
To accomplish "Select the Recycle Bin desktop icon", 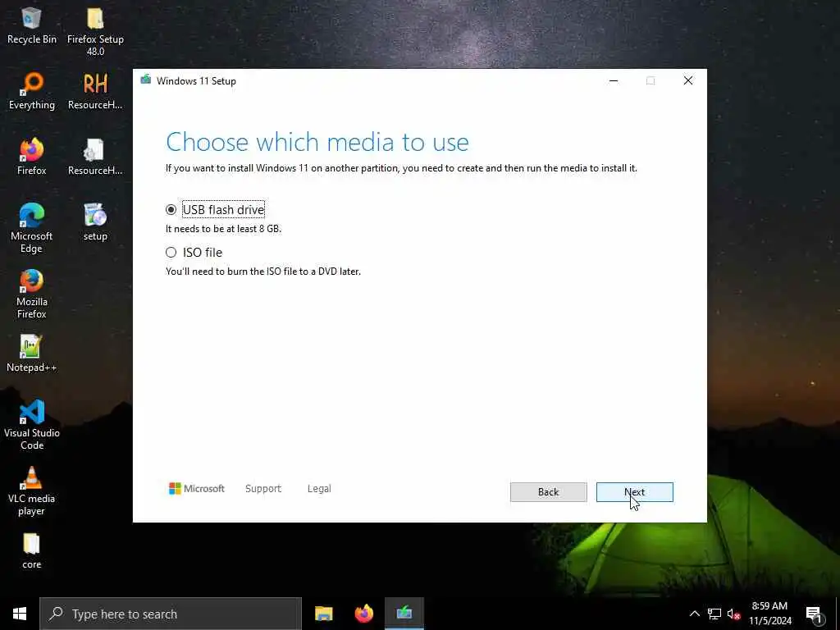I will (32, 25).
